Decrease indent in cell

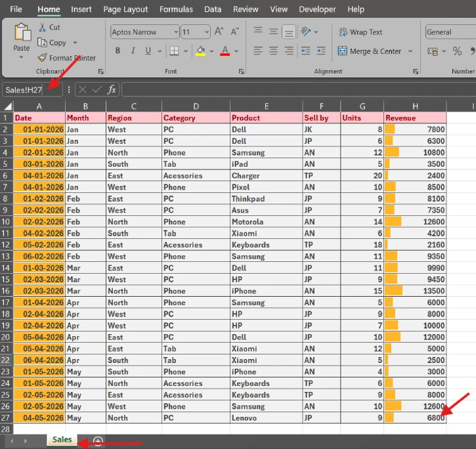pyautogui.click(x=306, y=51)
